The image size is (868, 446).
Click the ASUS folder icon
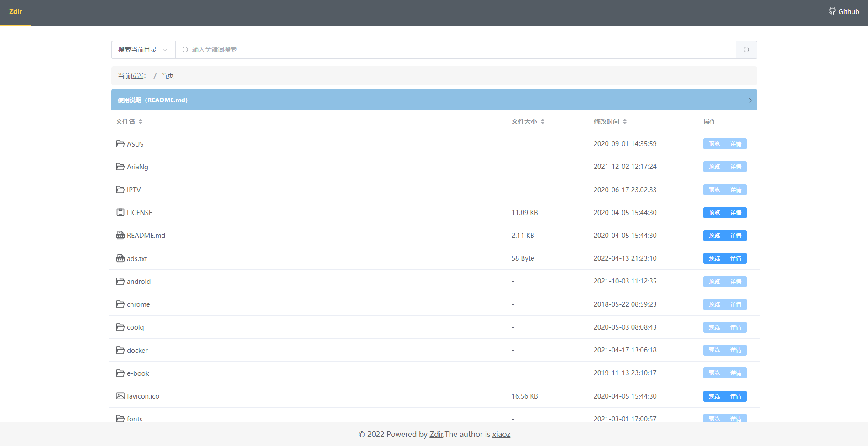pyautogui.click(x=120, y=144)
